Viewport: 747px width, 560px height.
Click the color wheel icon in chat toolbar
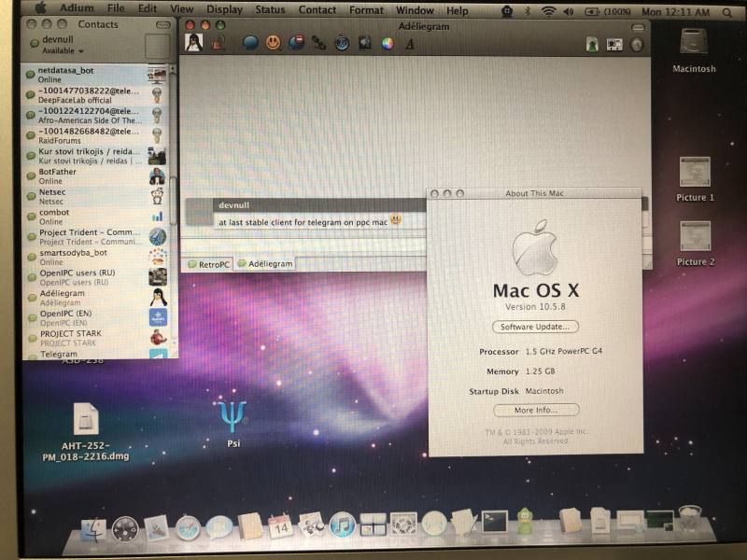(x=388, y=44)
